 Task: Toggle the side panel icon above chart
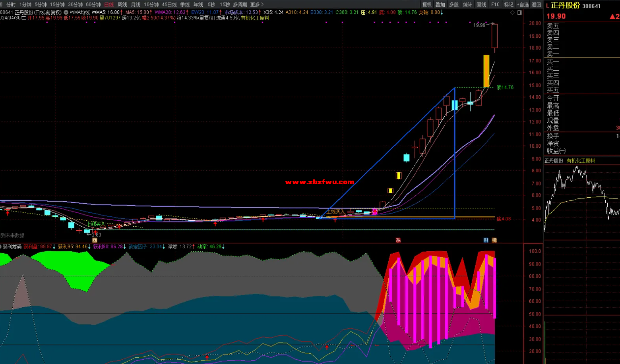[x=519, y=13]
